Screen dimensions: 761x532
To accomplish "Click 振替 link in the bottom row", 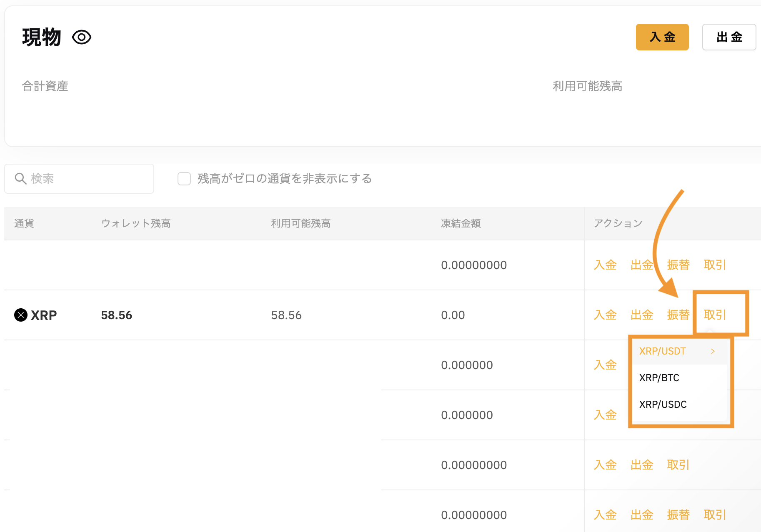I will pyautogui.click(x=678, y=515).
